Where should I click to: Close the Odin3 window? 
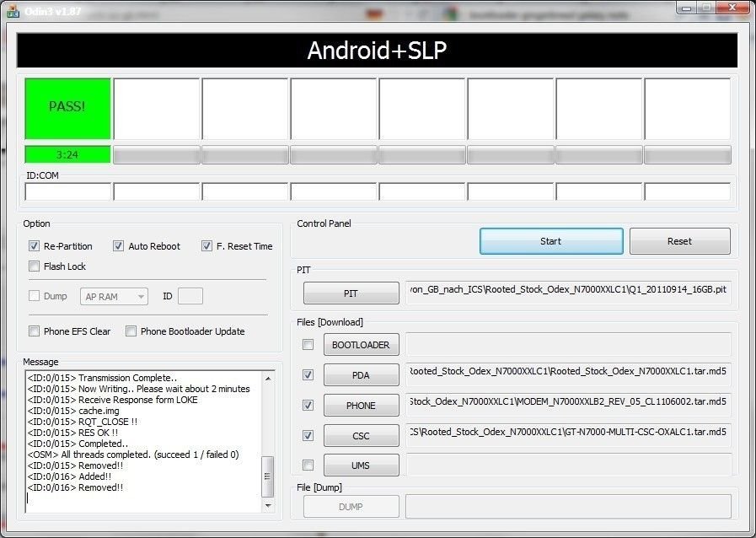(733, 8)
